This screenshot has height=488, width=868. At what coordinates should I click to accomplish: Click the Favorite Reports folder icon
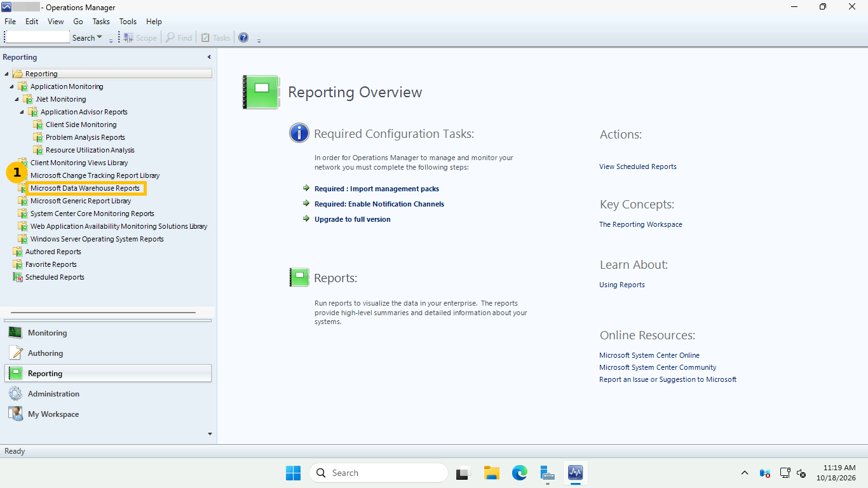tap(18, 264)
